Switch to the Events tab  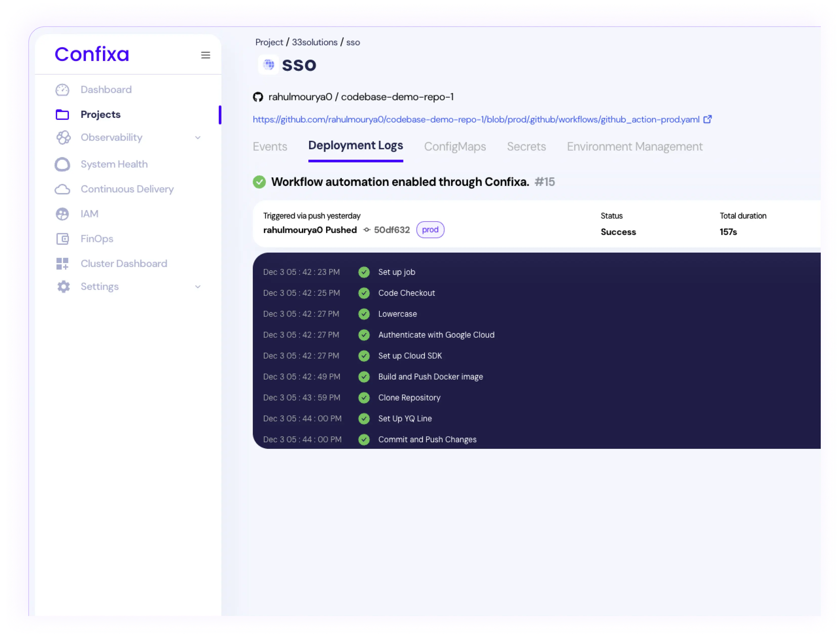(270, 146)
